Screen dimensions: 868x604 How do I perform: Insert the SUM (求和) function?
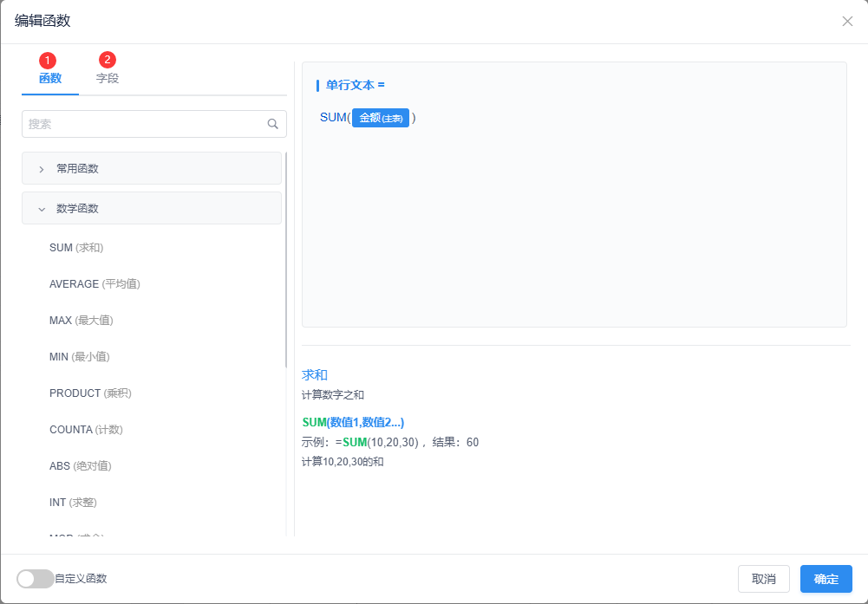pos(76,248)
